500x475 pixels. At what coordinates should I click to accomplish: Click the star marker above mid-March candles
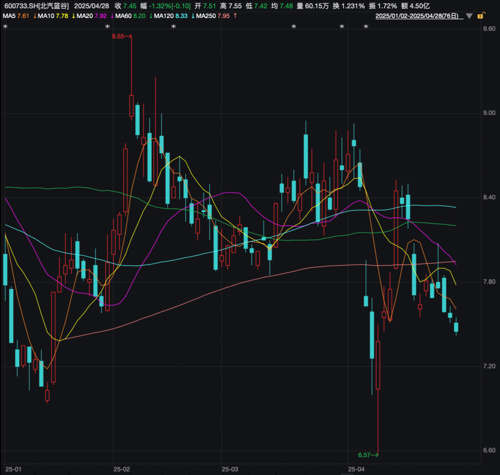click(294, 27)
